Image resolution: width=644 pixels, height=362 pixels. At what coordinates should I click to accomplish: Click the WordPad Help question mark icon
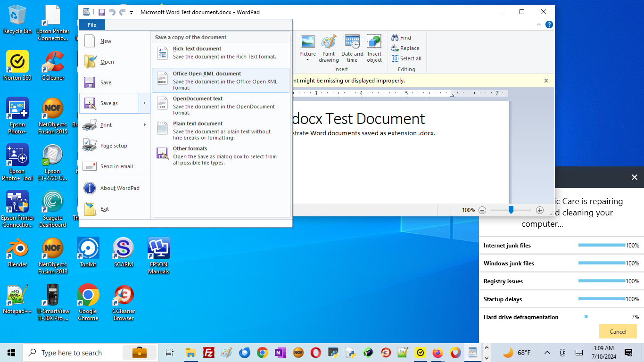pyautogui.click(x=549, y=25)
